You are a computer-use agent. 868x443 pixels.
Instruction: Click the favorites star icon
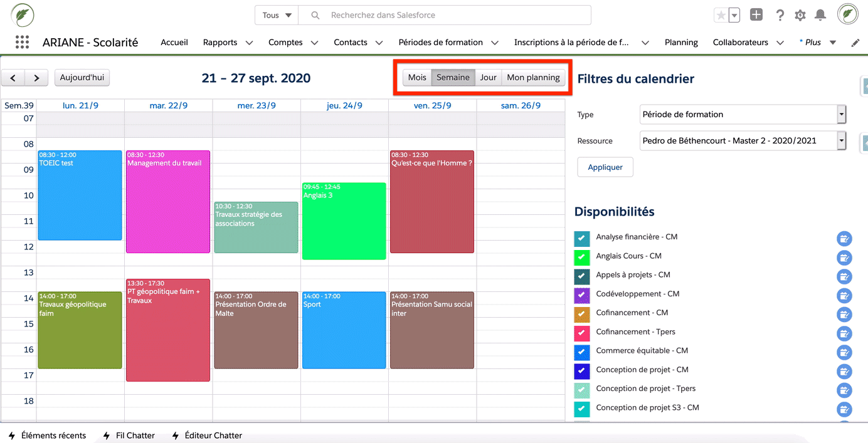tap(719, 14)
